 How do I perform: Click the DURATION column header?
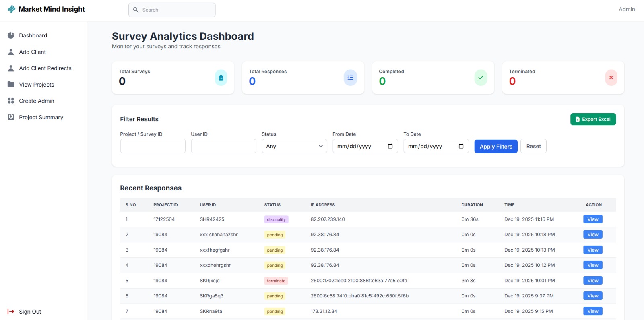click(x=472, y=205)
